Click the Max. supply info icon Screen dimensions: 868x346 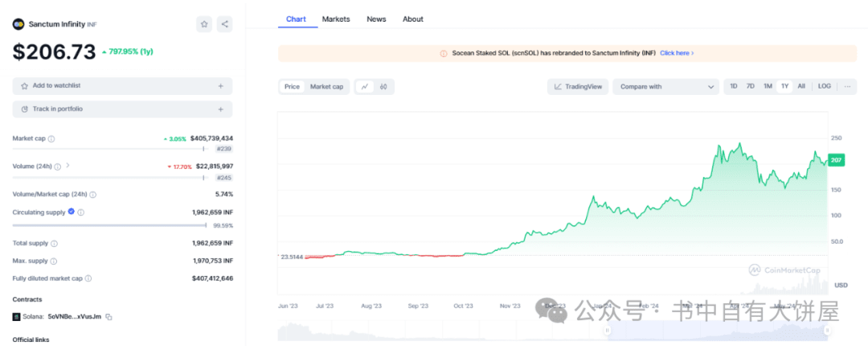53,262
